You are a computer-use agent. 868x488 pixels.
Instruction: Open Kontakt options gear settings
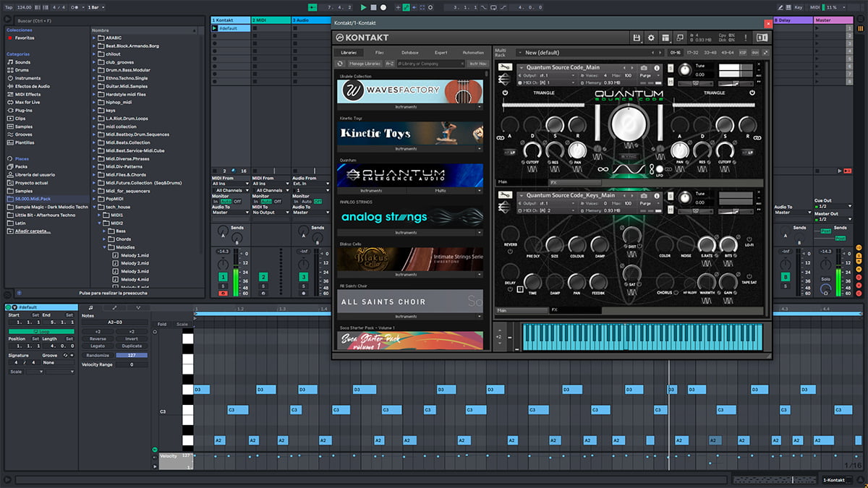pyautogui.click(x=651, y=38)
